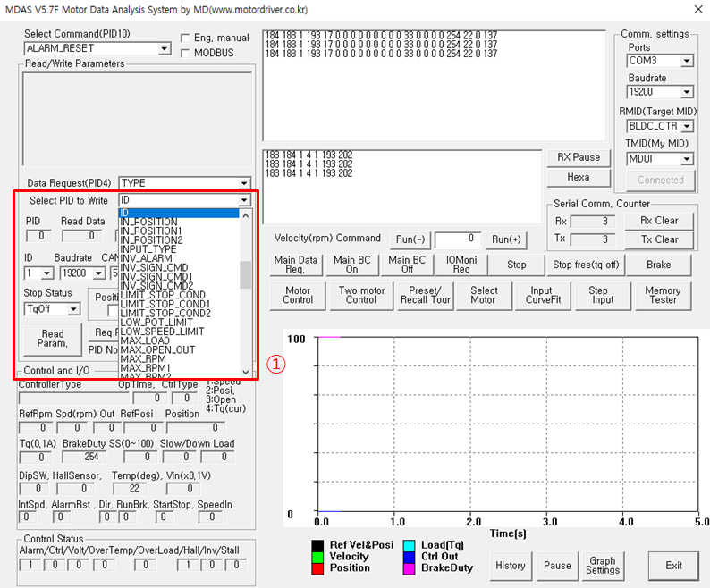Open the Select Command ALARM_RESET dropdown
Viewport: 710px width, 588px height.
pos(165,48)
